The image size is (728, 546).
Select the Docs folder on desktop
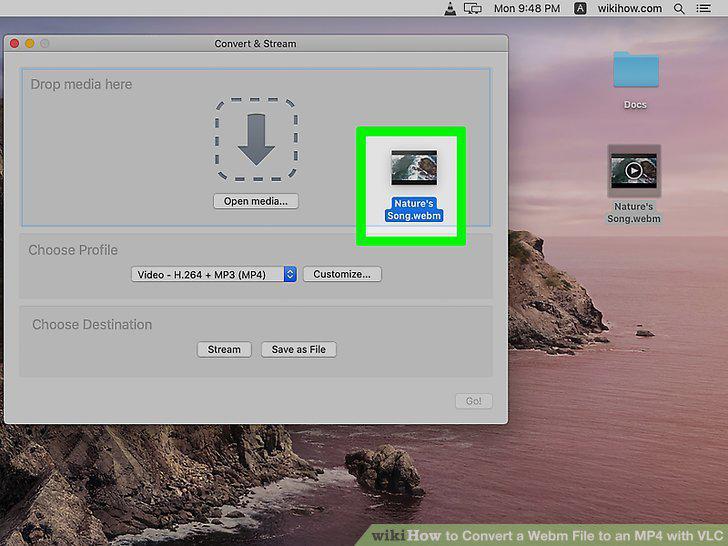[x=636, y=70]
